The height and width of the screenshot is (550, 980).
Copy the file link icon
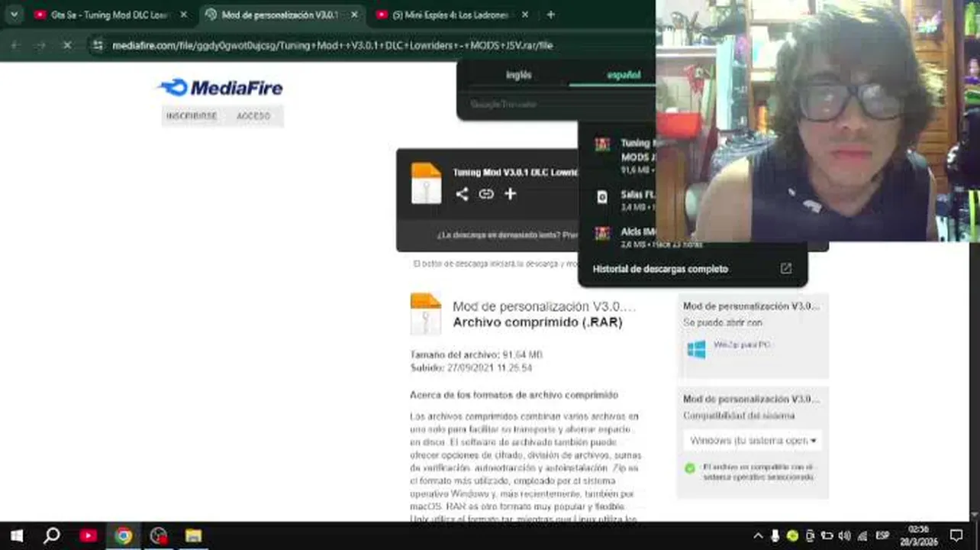[x=486, y=194]
